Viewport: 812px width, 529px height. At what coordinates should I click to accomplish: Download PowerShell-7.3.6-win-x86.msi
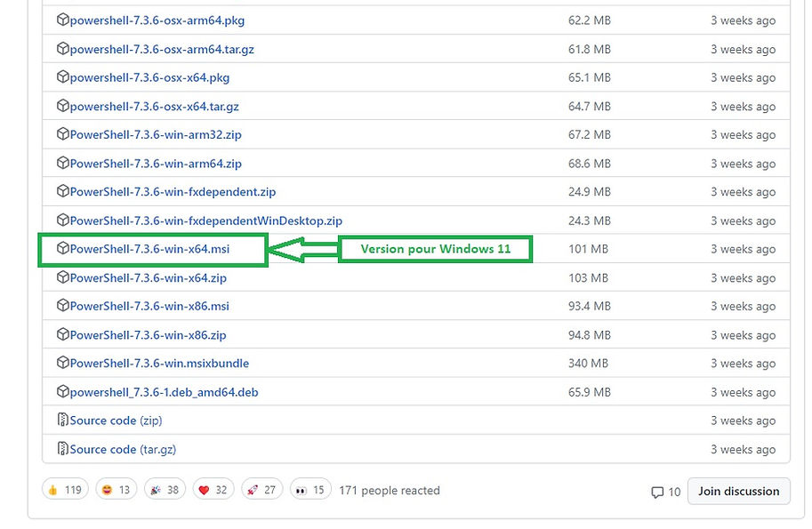[149, 307]
